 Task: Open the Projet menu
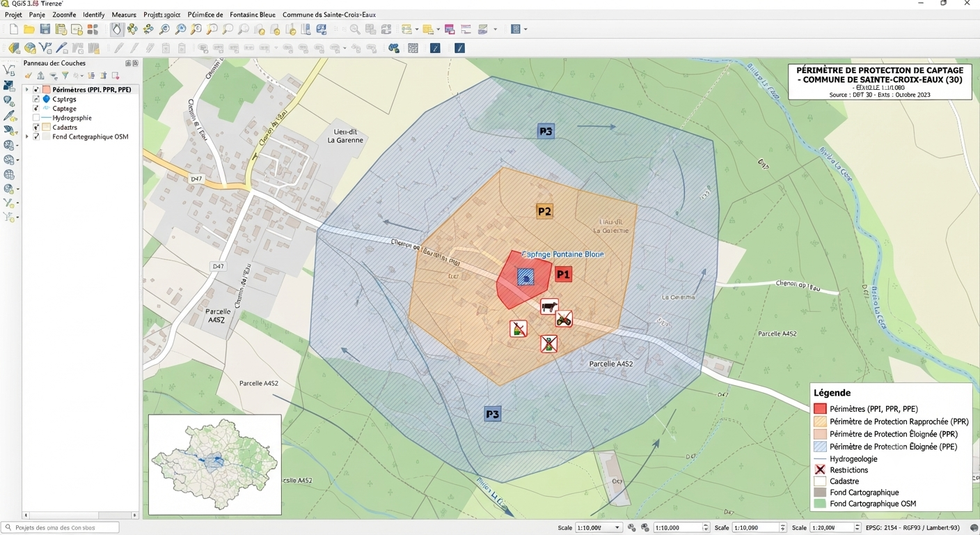click(x=13, y=15)
